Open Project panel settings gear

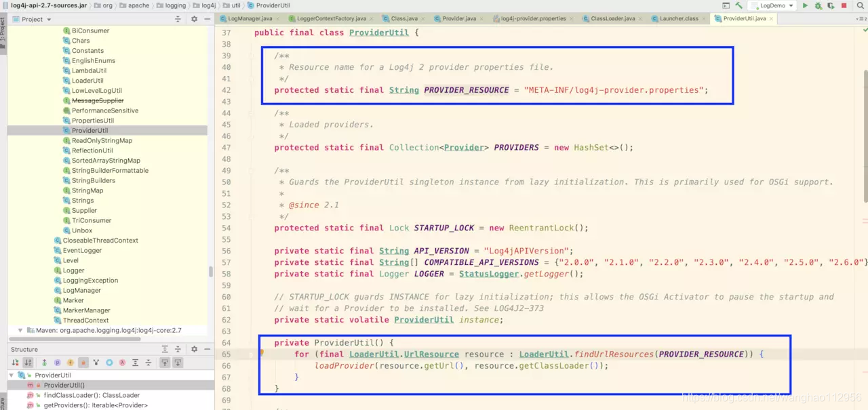pyautogui.click(x=194, y=19)
